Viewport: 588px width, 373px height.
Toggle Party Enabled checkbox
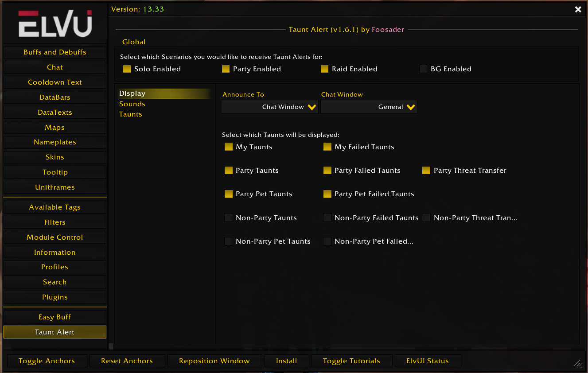226,69
